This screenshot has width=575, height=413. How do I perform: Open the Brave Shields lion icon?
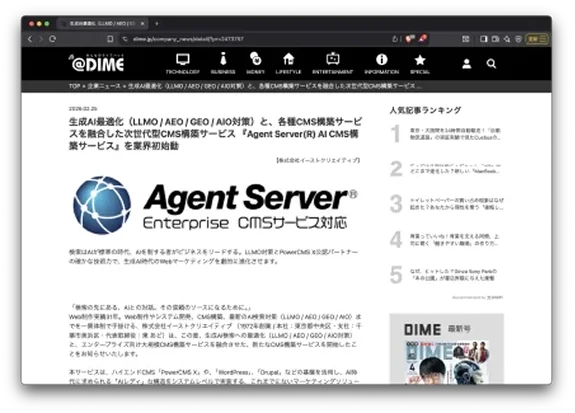pos(410,39)
